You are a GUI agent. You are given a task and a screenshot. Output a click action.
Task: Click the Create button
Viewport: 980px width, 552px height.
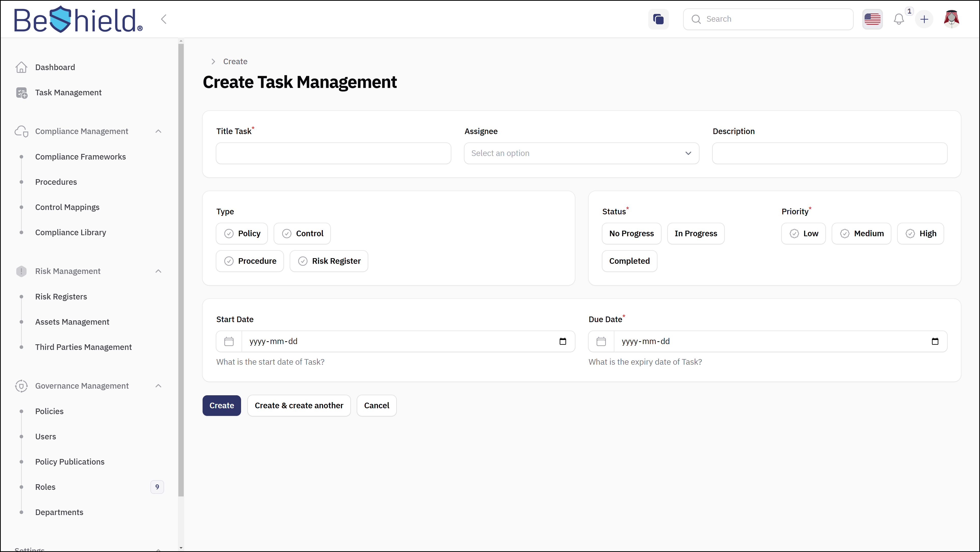click(221, 405)
